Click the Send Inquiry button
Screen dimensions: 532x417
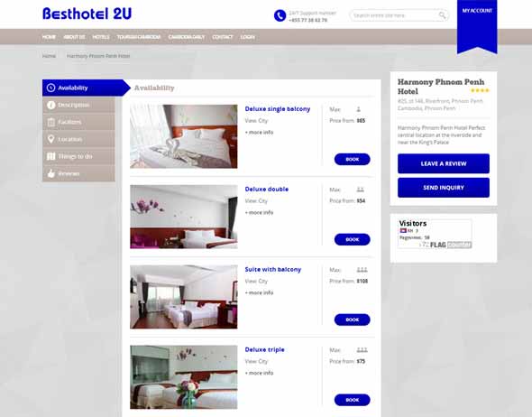click(444, 188)
